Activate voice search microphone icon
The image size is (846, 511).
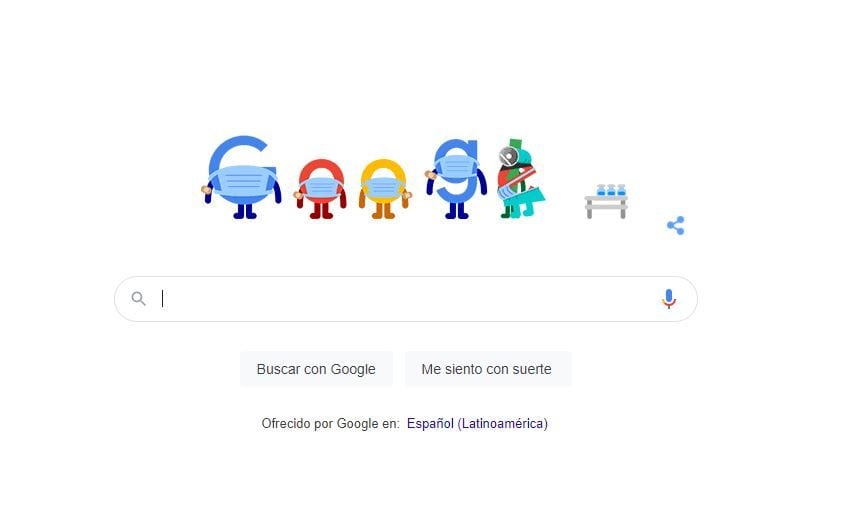668,298
